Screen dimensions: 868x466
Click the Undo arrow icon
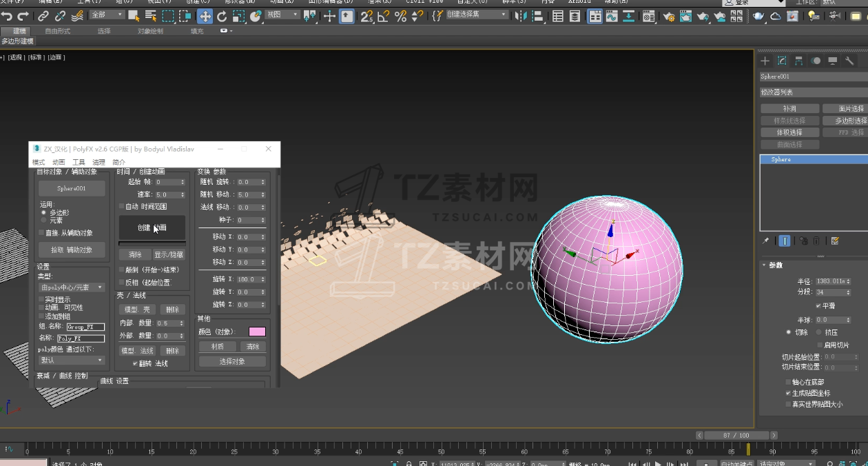point(7,16)
